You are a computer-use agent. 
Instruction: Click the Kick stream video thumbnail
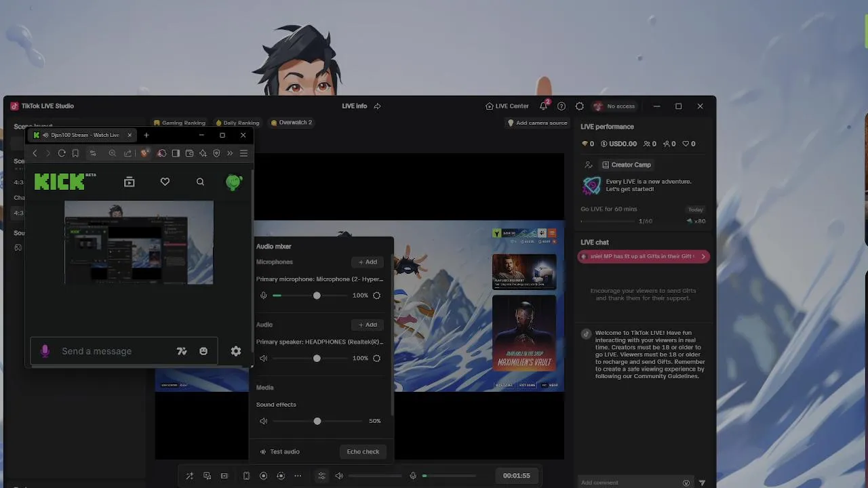139,242
